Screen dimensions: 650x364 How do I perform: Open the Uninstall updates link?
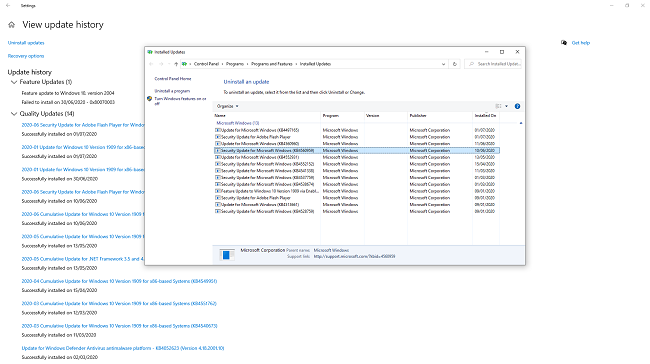[26, 43]
